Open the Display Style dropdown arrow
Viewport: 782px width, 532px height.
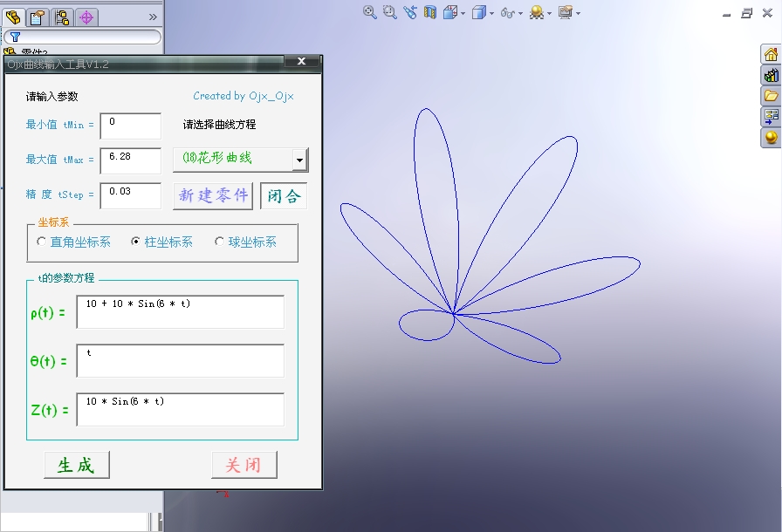tap(491, 13)
